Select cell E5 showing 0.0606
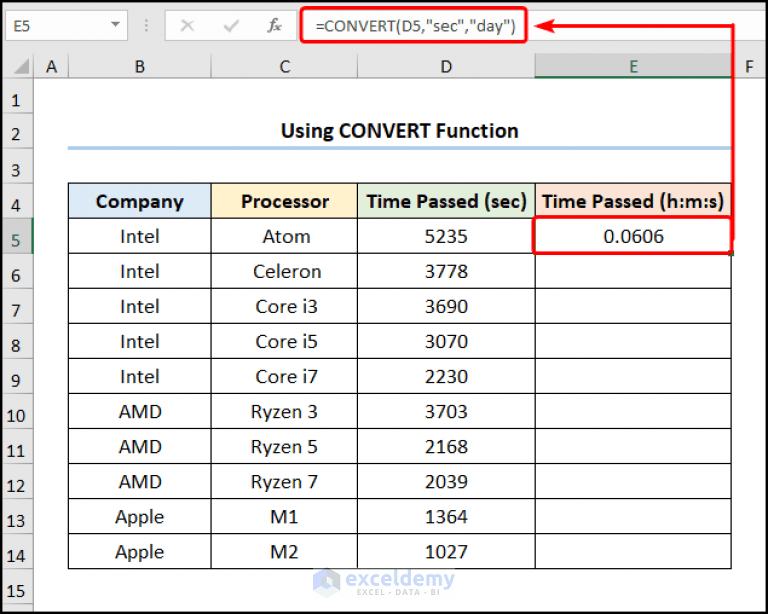768x614 pixels. point(633,236)
